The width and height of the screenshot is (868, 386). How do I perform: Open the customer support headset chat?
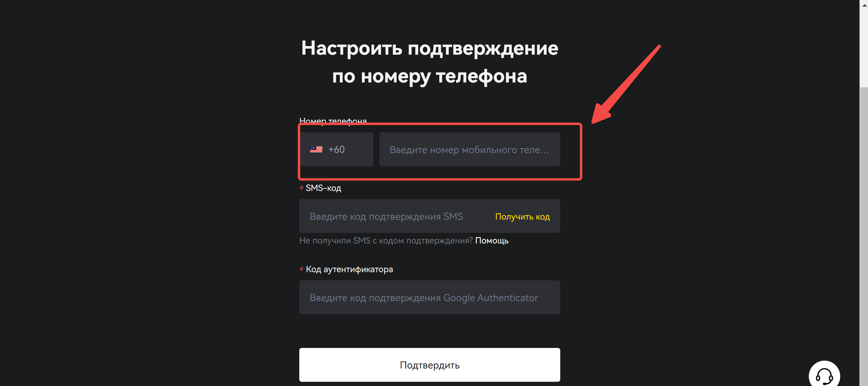[x=824, y=375]
